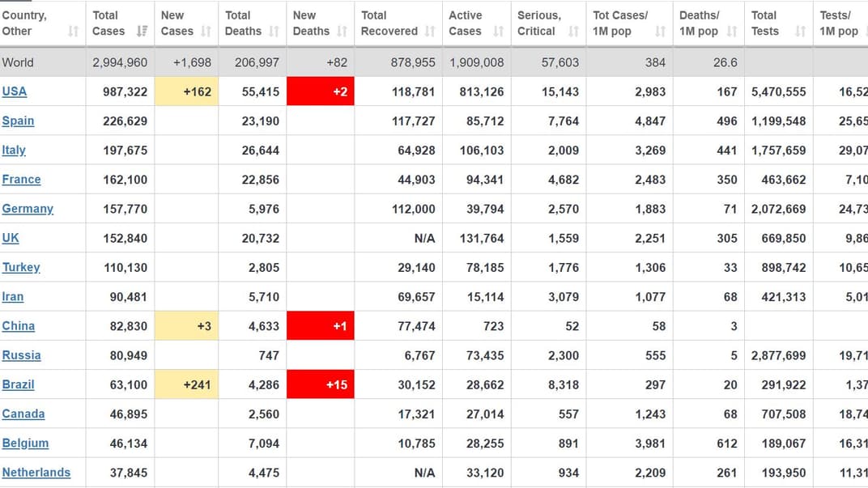Screen dimensions: 868x488
Task: Click Brazil new deaths red cell
Action: (321, 384)
